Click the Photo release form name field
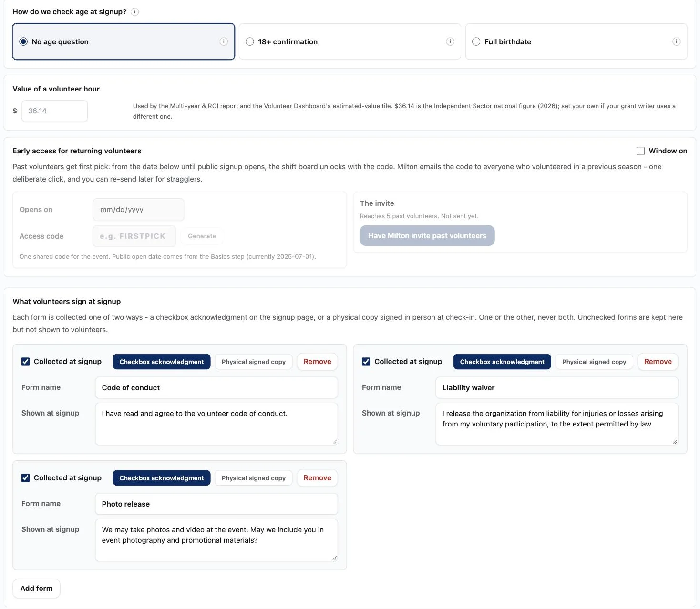This screenshot has height=609, width=700. tap(216, 504)
